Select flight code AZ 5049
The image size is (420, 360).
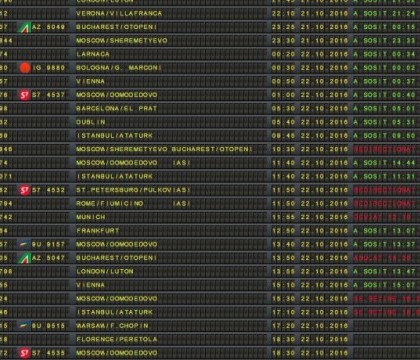(48, 27)
